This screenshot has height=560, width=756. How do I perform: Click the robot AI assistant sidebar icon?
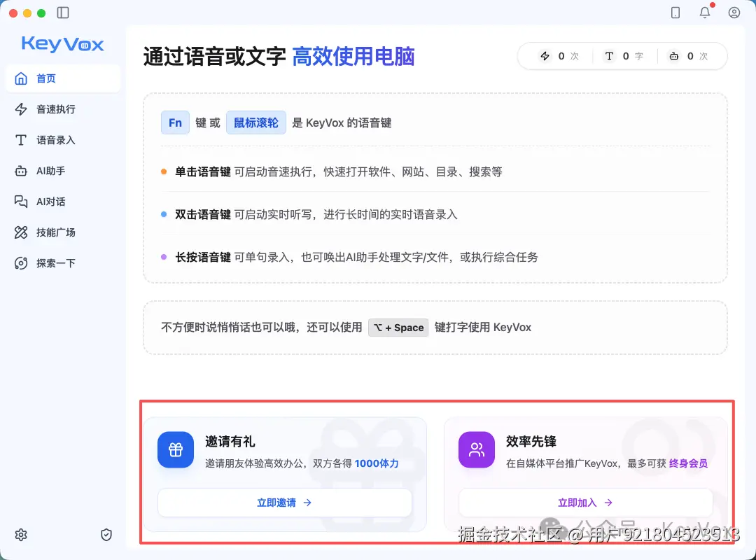point(21,171)
